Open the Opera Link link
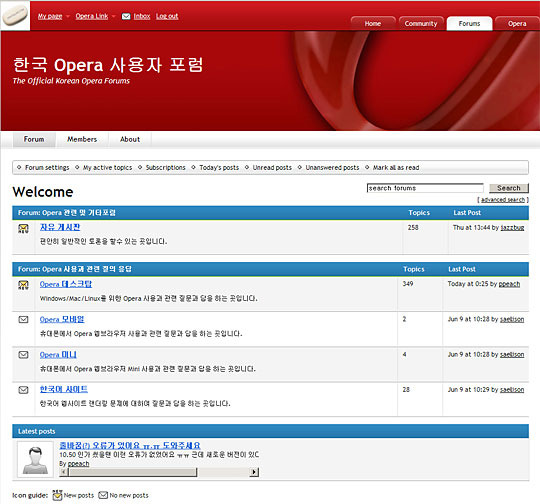The height and width of the screenshot is (504, 540). tap(92, 16)
